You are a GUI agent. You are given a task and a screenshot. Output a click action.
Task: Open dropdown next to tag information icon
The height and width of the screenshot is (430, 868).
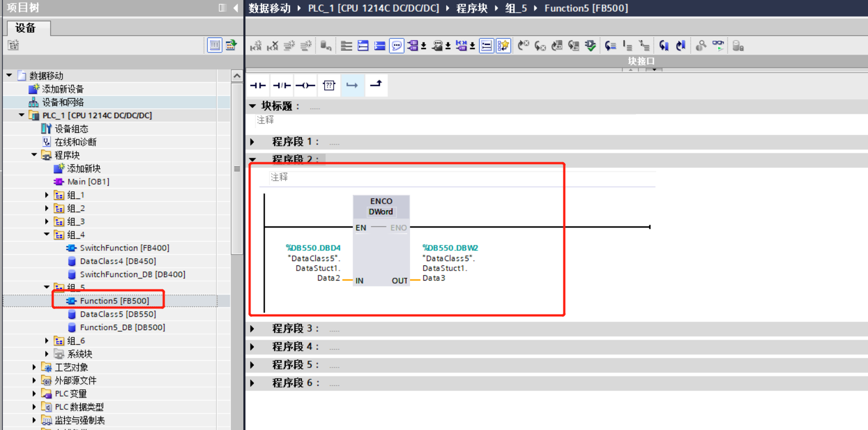449,46
